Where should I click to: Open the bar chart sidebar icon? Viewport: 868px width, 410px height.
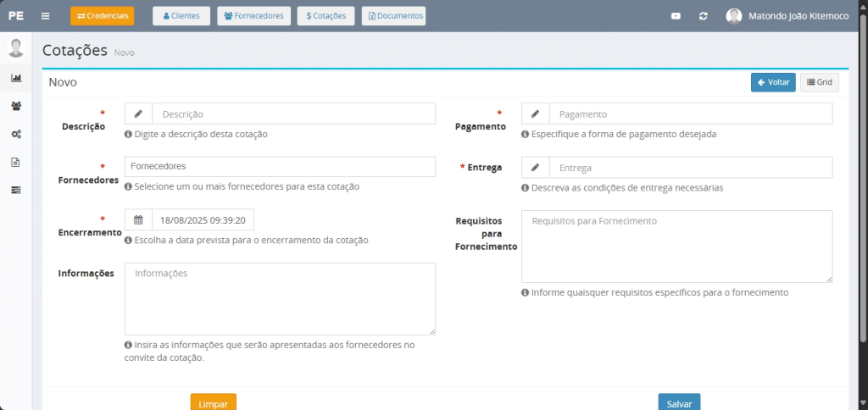(x=16, y=78)
